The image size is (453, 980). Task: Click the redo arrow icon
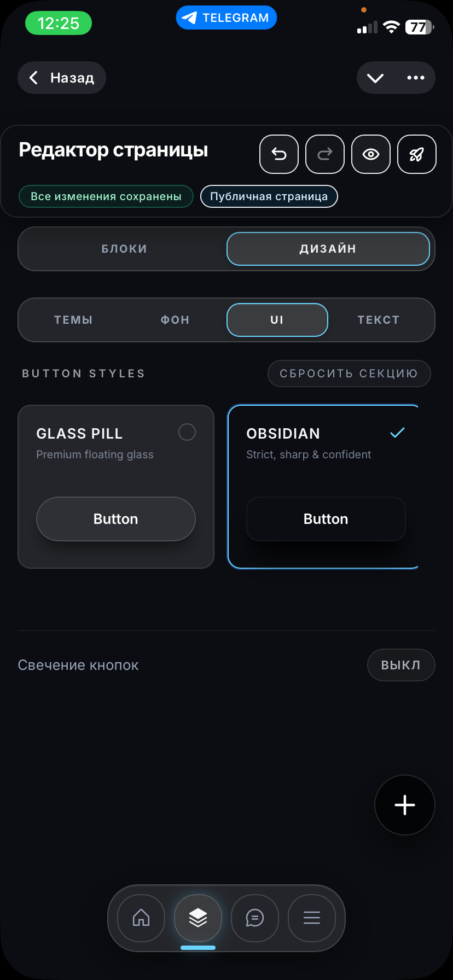coord(325,154)
